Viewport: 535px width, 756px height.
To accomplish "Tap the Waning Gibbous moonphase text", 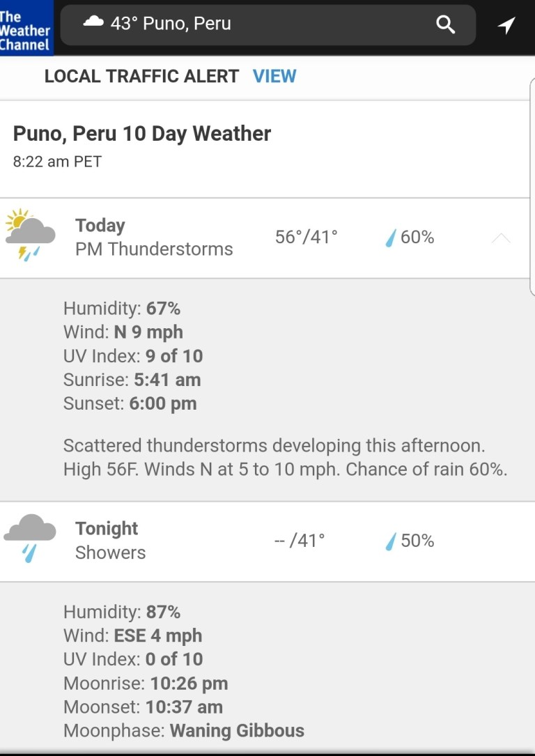I will tap(237, 730).
